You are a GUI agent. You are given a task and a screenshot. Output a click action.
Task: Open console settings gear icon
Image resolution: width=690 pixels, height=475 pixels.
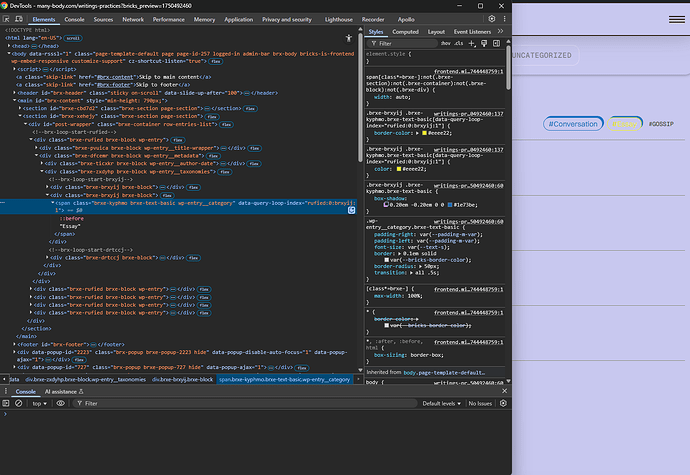click(x=503, y=403)
